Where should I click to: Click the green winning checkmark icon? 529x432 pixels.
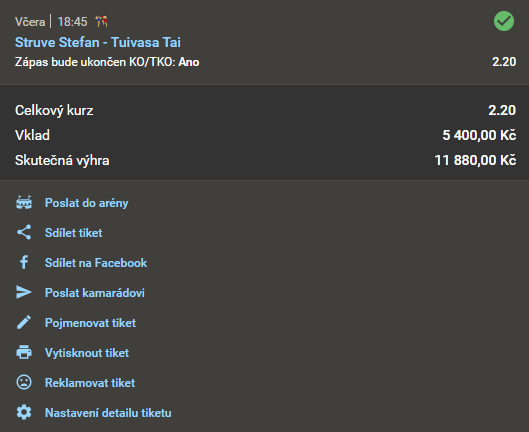504,21
